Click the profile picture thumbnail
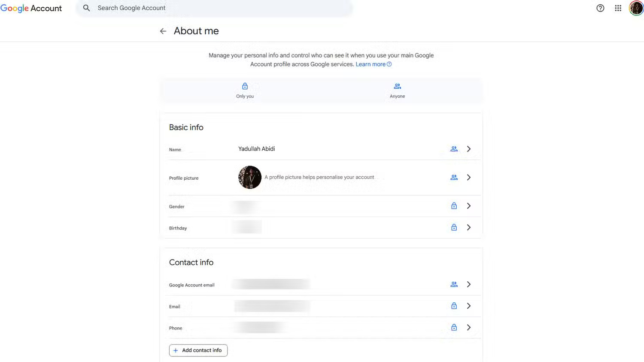This screenshot has height=362, width=644. [x=249, y=177]
